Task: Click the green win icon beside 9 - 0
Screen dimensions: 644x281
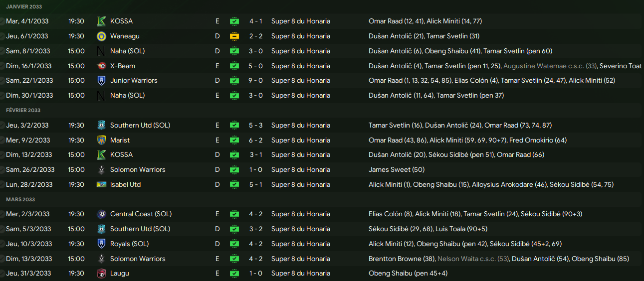Action: pos(234,81)
